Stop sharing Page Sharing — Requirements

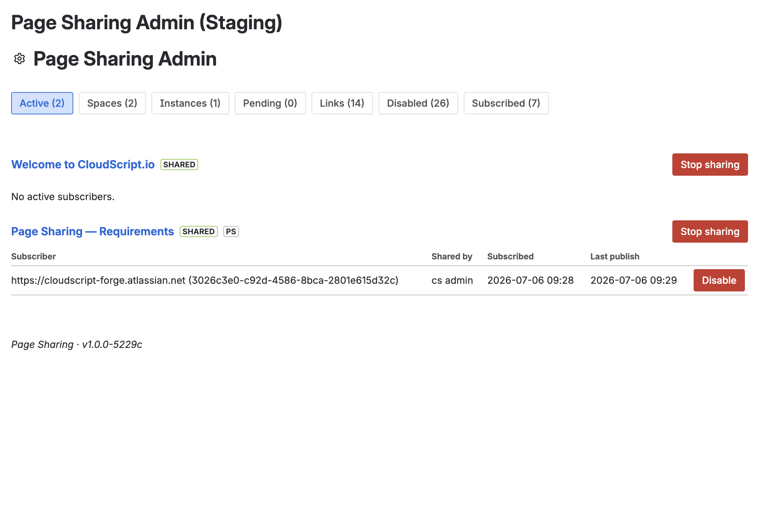point(710,231)
